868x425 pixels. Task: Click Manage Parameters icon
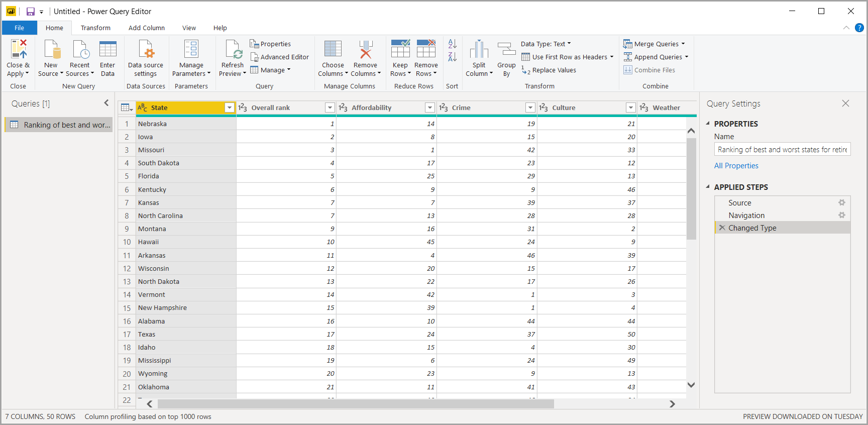[x=191, y=49]
